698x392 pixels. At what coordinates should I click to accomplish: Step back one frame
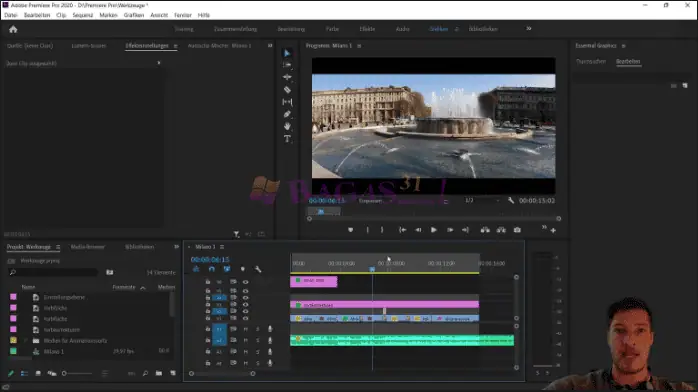tap(418, 230)
